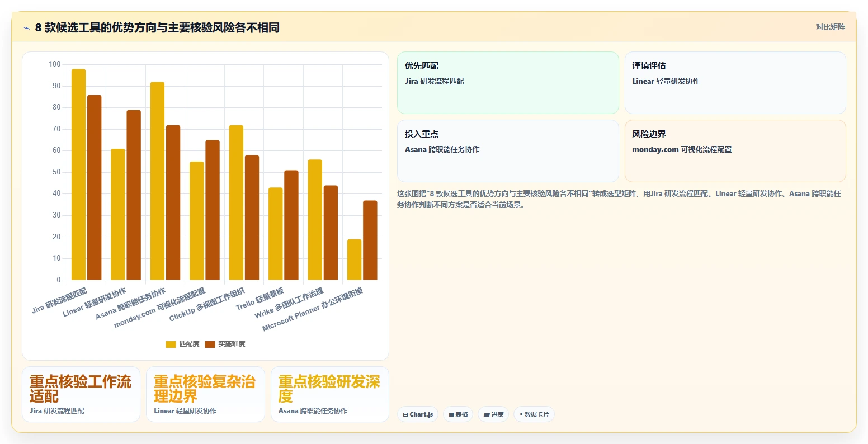Click the description paragraph starting with 这张图把
The image size is (868, 444).
click(x=619, y=199)
